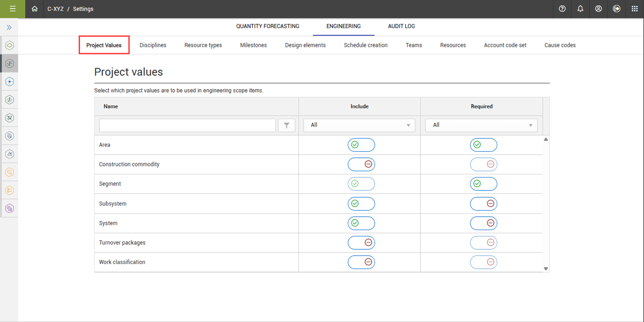
Task: Open the Include filter dropdown
Action: pyautogui.click(x=359, y=125)
